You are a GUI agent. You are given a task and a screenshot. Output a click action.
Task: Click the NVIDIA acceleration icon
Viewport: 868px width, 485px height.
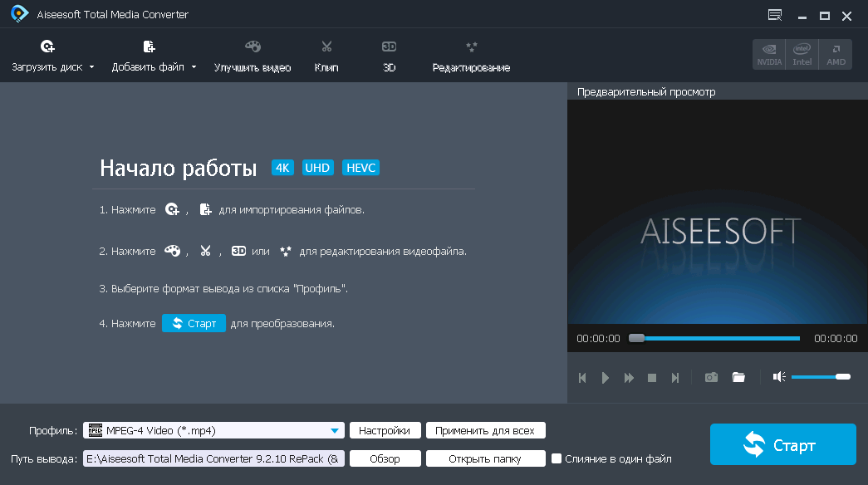(768, 54)
